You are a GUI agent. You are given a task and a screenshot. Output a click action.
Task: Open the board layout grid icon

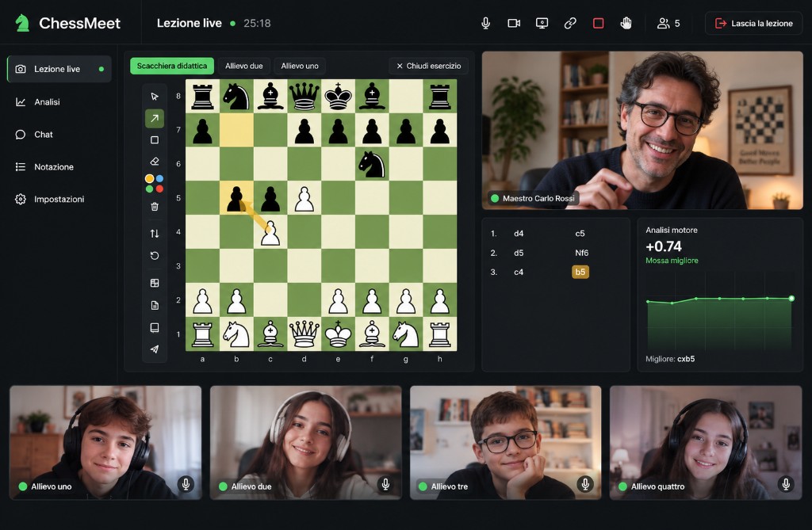click(x=155, y=283)
